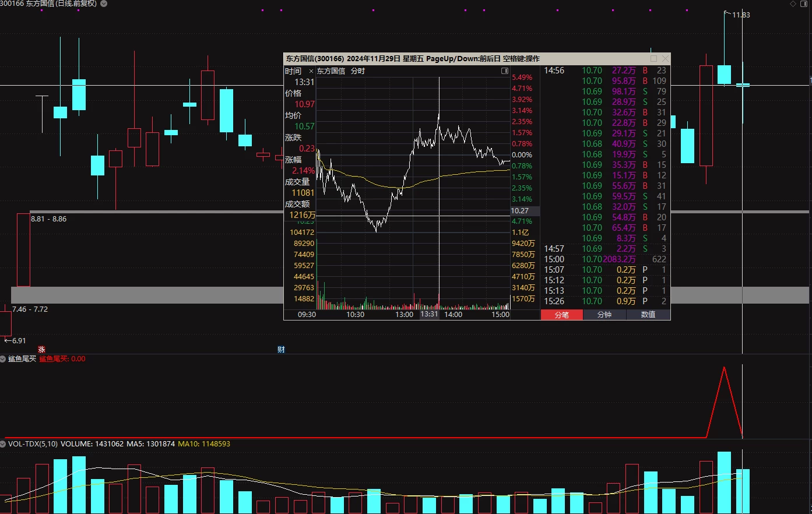Image resolution: width=812 pixels, height=514 pixels.
Task: Expand the VOL-TDX indicator options arrow
Action: [3, 444]
